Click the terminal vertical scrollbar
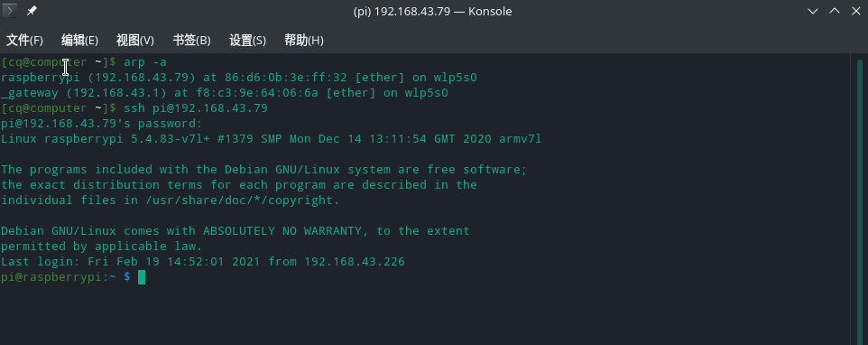Image resolution: width=868 pixels, height=345 pixels. (860, 200)
